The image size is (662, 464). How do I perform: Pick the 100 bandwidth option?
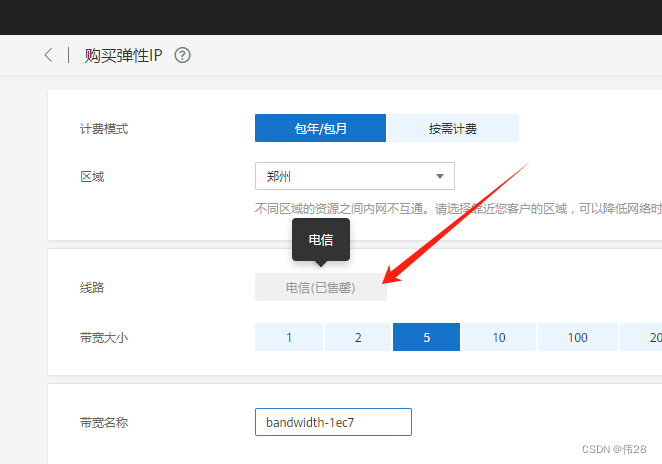tap(577, 337)
